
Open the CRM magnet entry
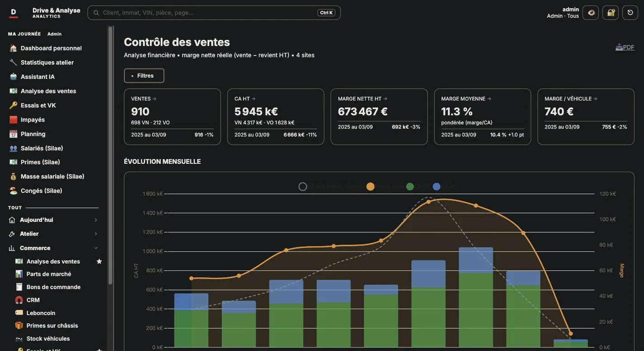pos(33,300)
